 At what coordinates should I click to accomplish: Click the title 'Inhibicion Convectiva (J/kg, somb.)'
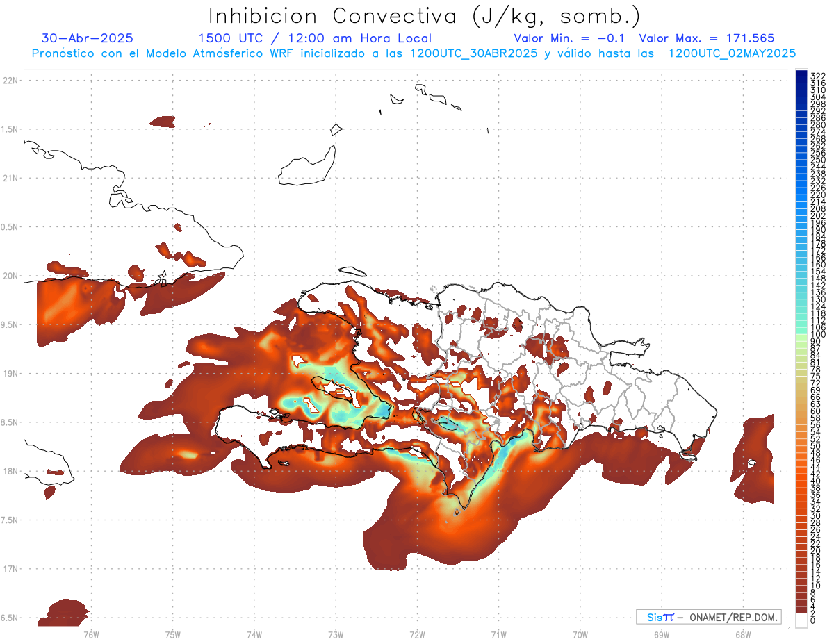coord(425,16)
